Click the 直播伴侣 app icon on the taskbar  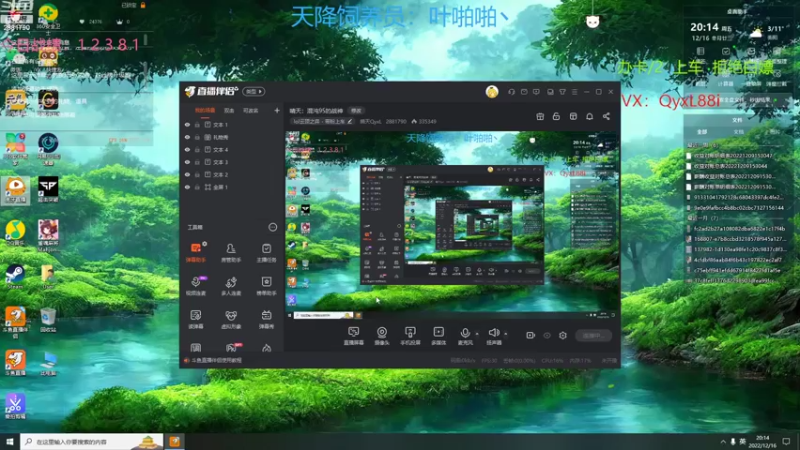(x=174, y=441)
